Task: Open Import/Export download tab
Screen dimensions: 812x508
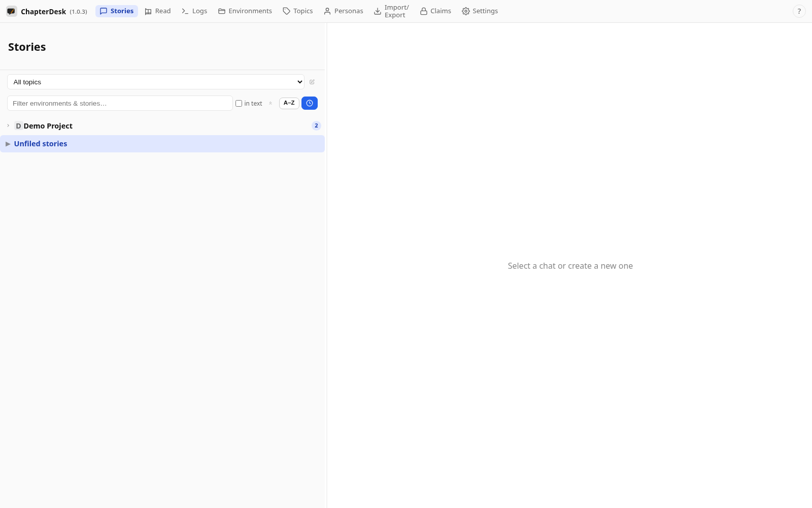Action: pos(391,11)
